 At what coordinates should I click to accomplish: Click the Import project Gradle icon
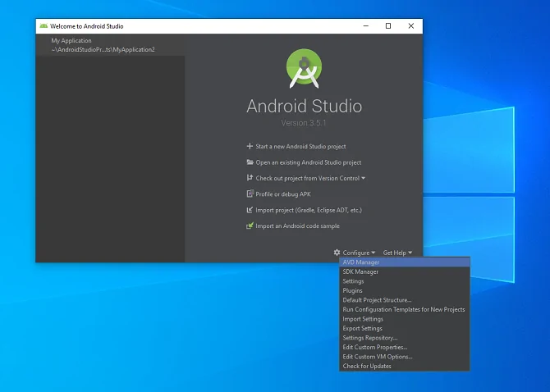(x=250, y=210)
